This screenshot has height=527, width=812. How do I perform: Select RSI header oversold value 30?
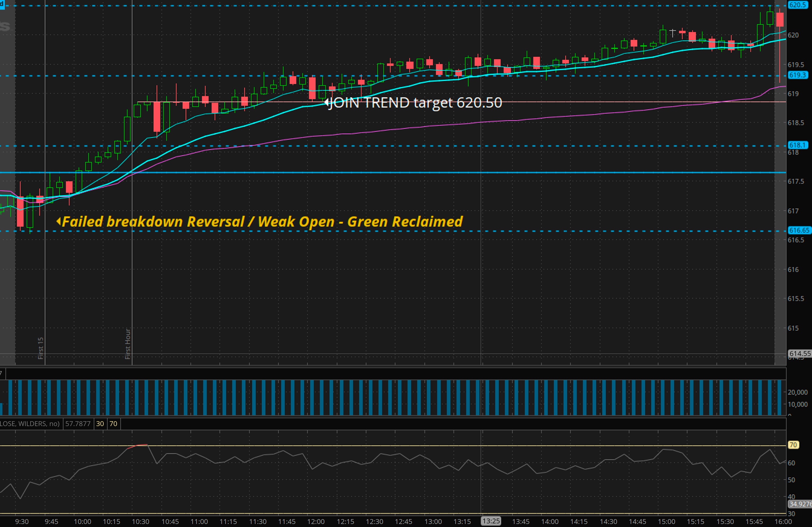(100, 424)
